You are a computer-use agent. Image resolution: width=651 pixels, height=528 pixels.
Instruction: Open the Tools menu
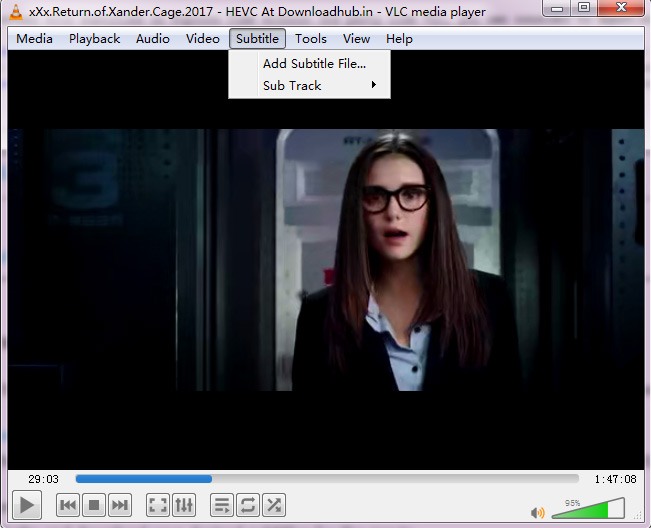click(311, 39)
